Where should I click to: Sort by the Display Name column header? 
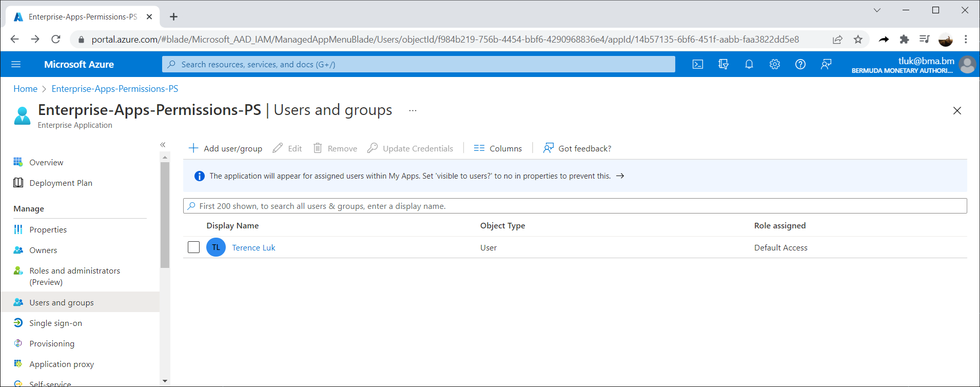pyautogui.click(x=232, y=225)
